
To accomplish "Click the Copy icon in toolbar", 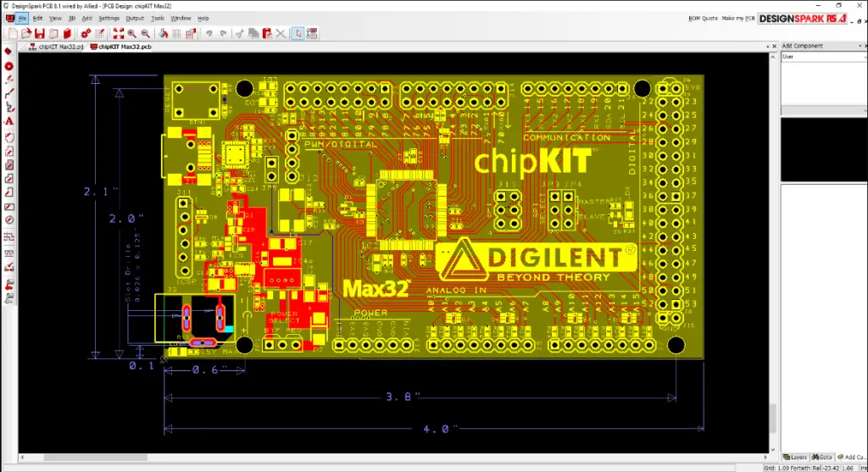I will 253,34.
